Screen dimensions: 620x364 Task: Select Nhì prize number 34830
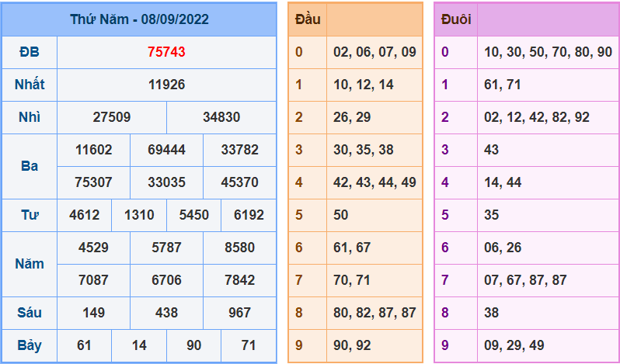pos(221,117)
